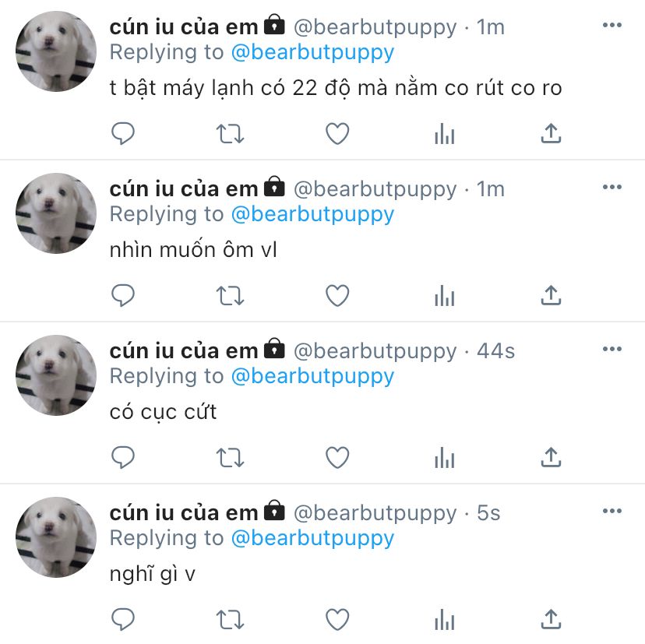View analytics of the máy lạnh tweet
The width and height of the screenshot is (645, 644).
click(444, 134)
